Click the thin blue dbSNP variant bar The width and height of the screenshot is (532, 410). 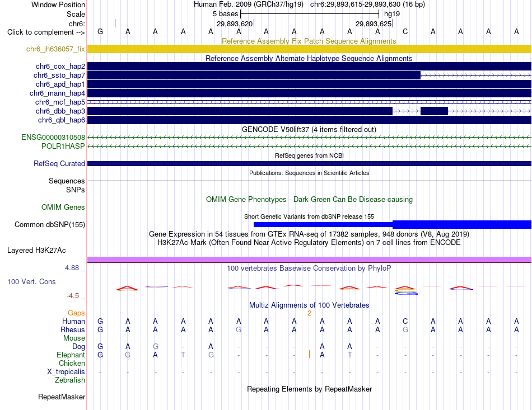tap(323, 224)
